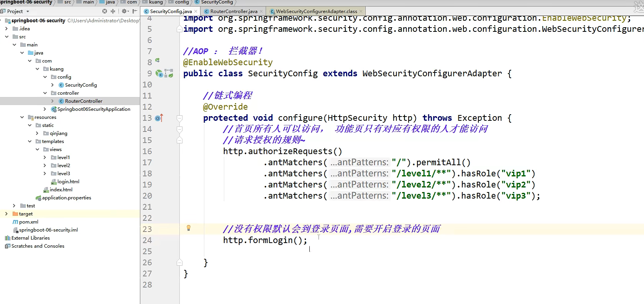Switch to the WebSecurityConfigurerAdapter.class tab
Image resolution: width=644 pixels, height=304 pixels.
pyautogui.click(x=316, y=12)
